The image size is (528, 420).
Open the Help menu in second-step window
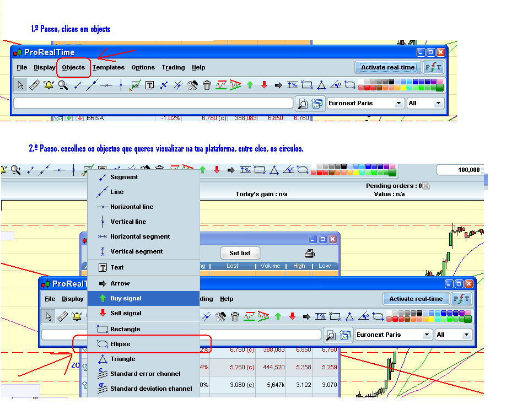coord(227,299)
